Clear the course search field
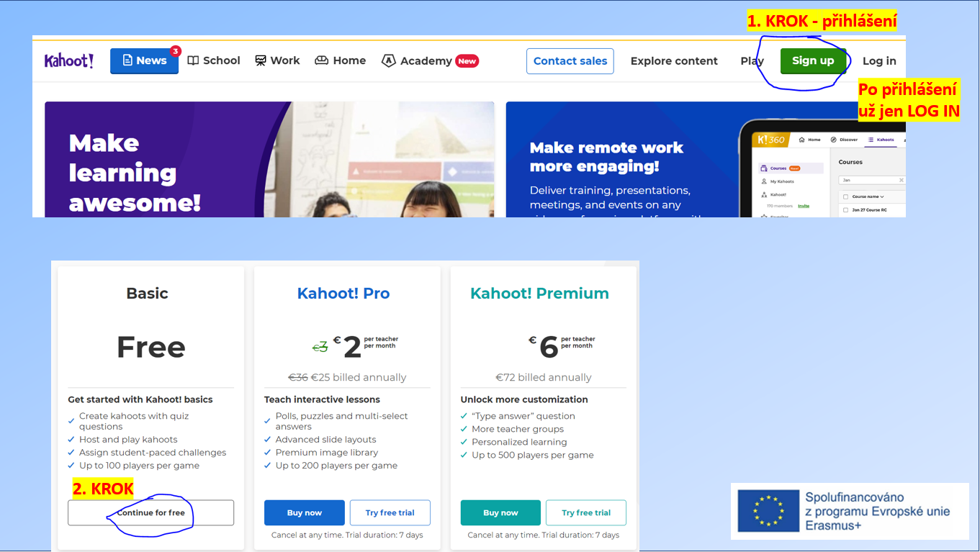Screen dimensions: 980x552 click(901, 180)
